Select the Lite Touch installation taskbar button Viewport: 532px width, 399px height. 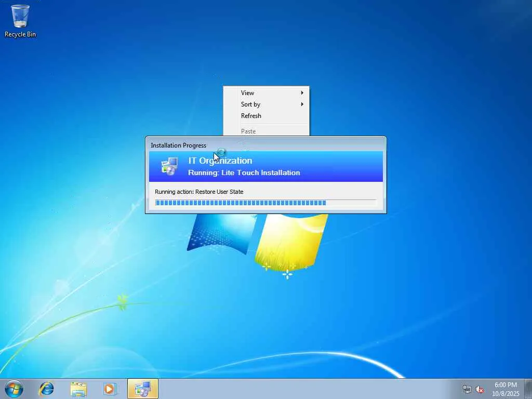(x=143, y=389)
